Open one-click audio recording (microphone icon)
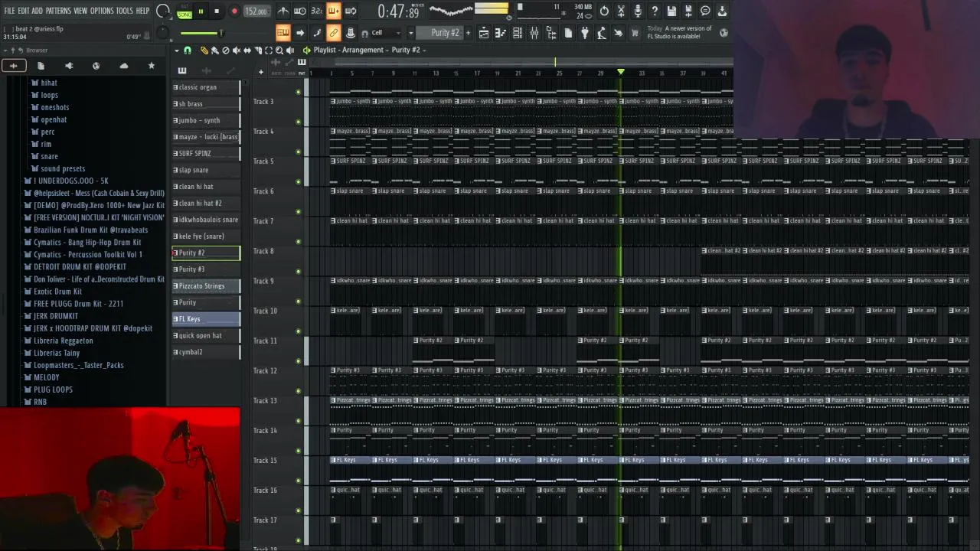Viewport: 980px width, 551px height. click(638, 11)
